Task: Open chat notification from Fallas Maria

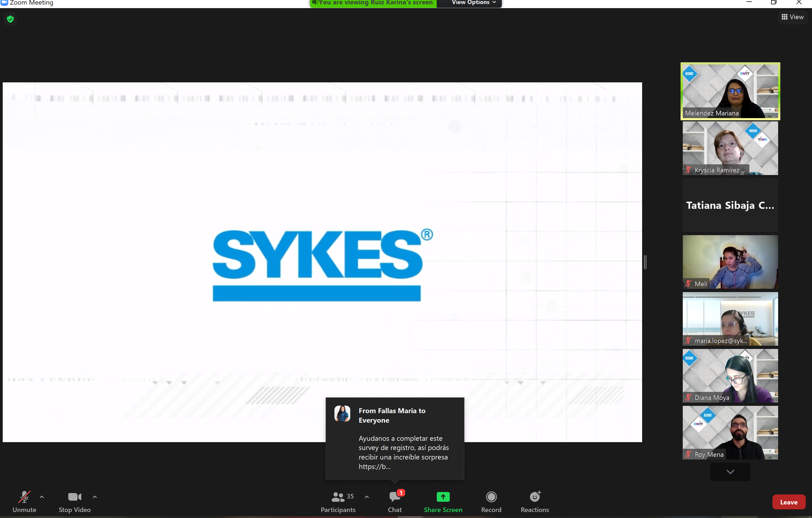Action: point(394,438)
